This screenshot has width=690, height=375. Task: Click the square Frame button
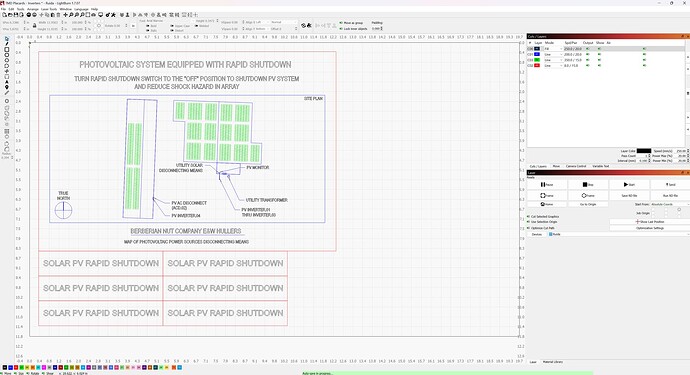tap(547, 195)
